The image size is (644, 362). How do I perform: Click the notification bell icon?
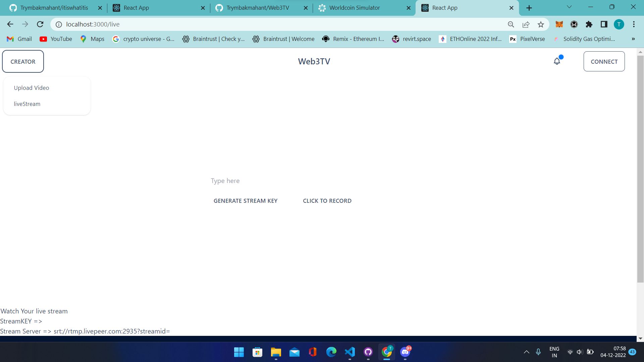(557, 61)
